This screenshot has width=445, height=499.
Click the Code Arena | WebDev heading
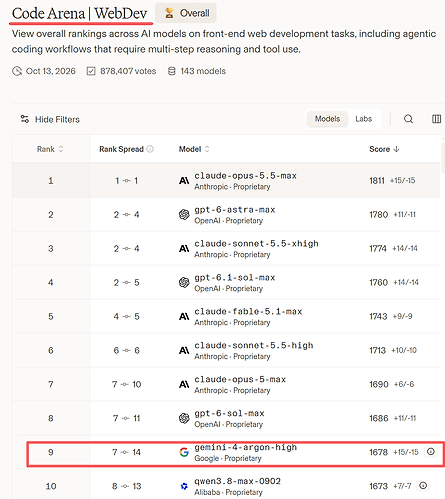pyautogui.click(x=79, y=14)
